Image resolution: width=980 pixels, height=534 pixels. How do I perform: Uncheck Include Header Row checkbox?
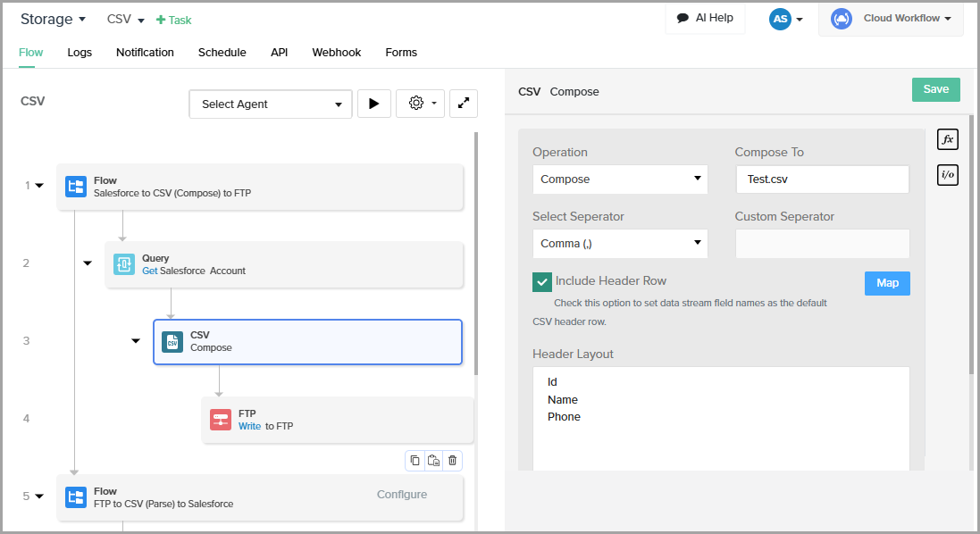pos(541,282)
